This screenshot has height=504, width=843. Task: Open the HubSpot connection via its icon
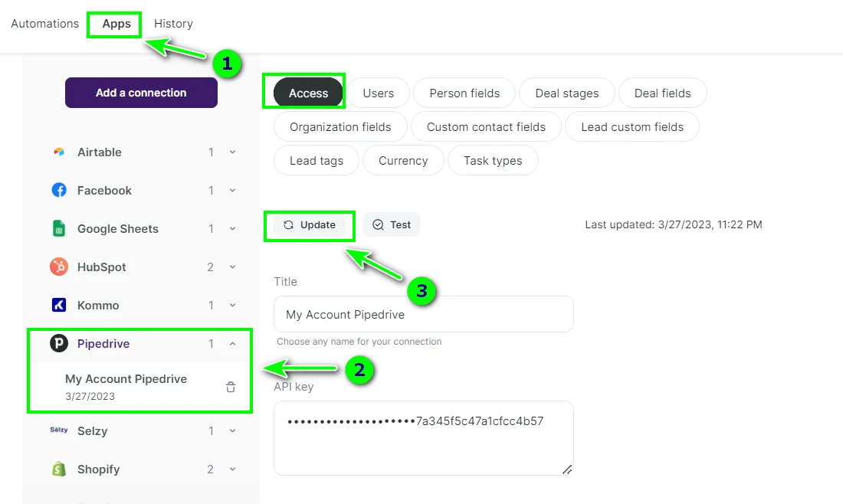pos(59,267)
